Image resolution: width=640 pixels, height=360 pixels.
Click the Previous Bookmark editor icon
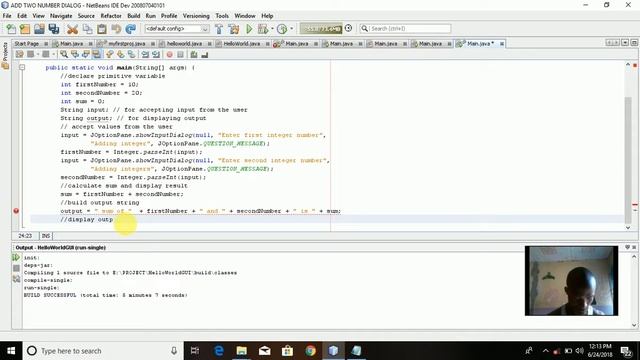(109, 54)
